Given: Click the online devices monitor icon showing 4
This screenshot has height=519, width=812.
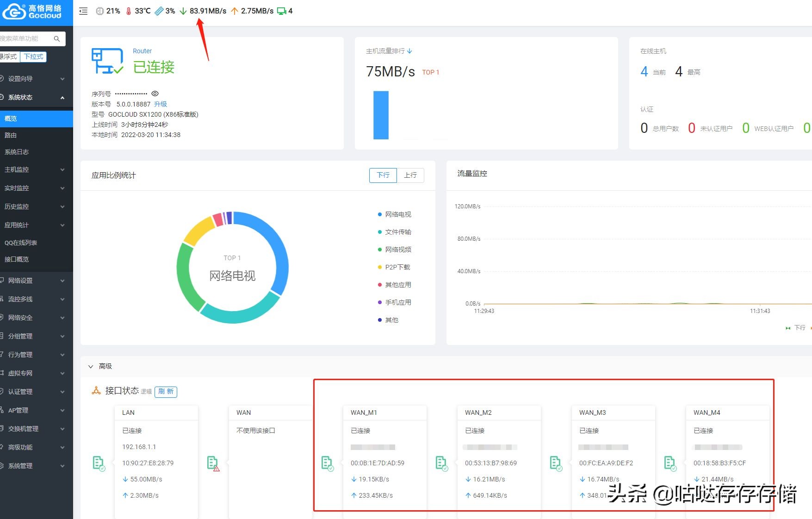Looking at the screenshot, I should (x=282, y=11).
